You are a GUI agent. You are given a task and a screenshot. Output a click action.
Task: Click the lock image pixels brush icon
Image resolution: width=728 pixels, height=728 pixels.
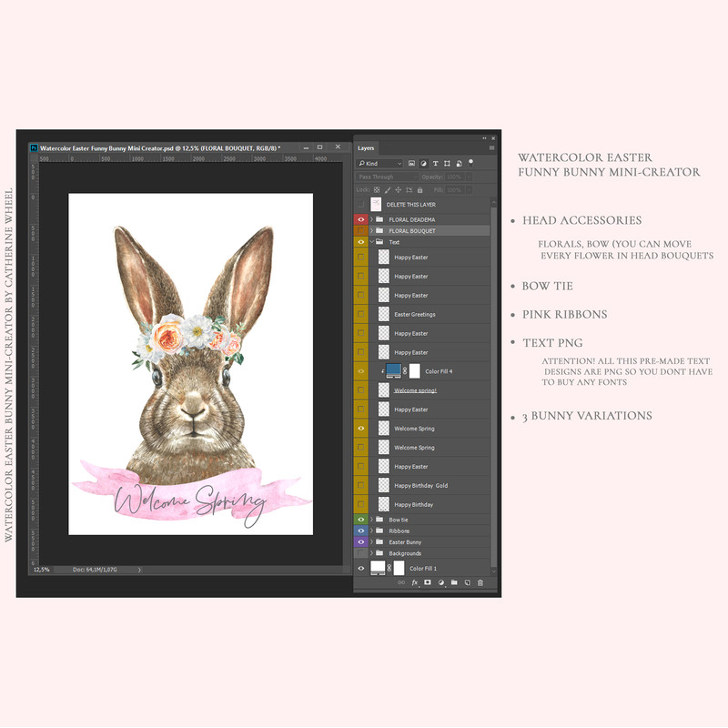pyautogui.click(x=386, y=190)
